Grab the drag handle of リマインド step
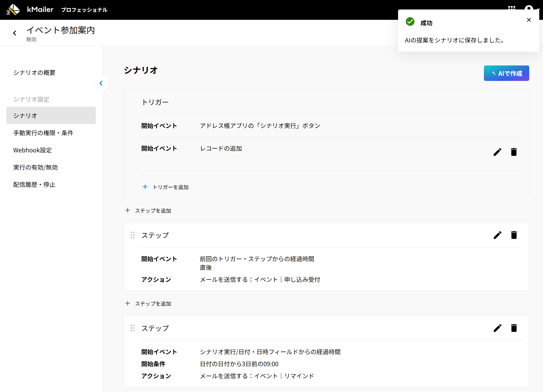This screenshot has height=392, width=543. click(133, 328)
